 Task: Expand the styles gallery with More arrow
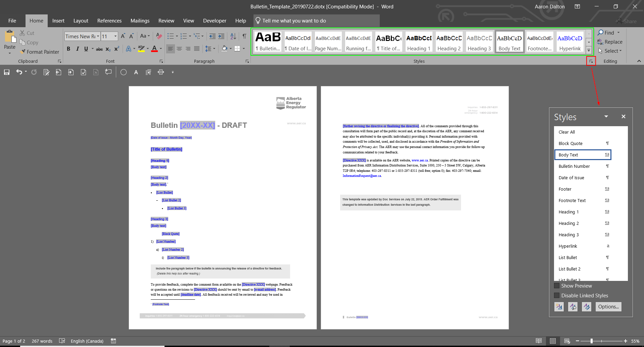[589, 50]
